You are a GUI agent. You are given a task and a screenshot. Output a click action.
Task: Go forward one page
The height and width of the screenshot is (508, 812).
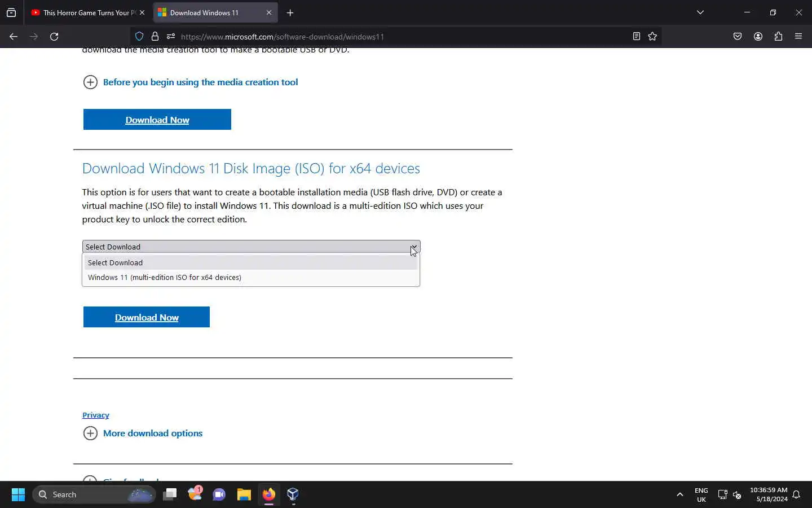[34, 37]
